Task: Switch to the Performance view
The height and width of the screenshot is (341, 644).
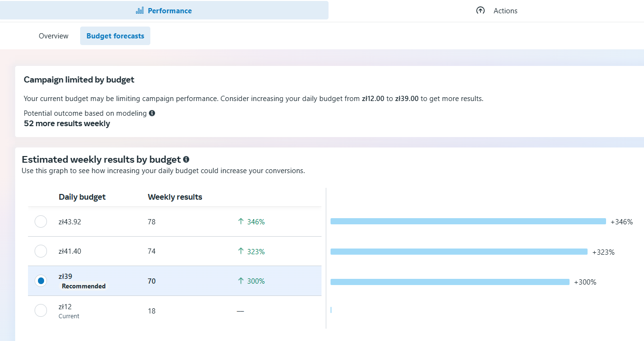Action: pos(164,10)
